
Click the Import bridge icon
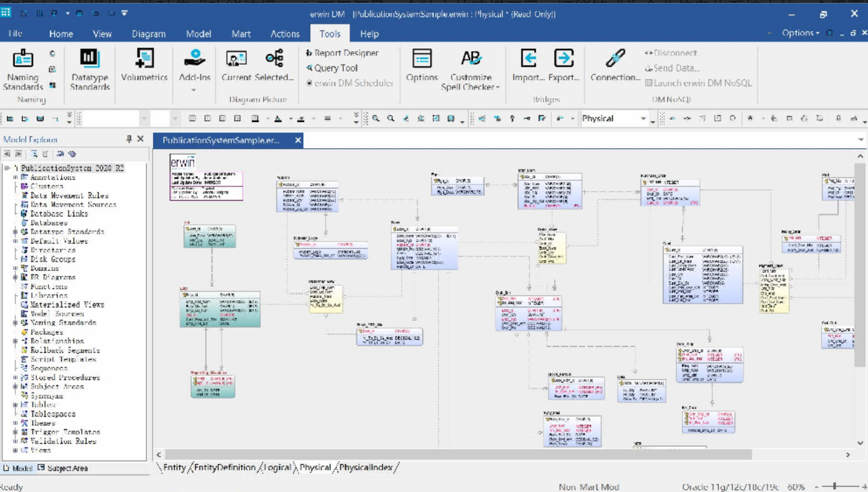point(528,65)
